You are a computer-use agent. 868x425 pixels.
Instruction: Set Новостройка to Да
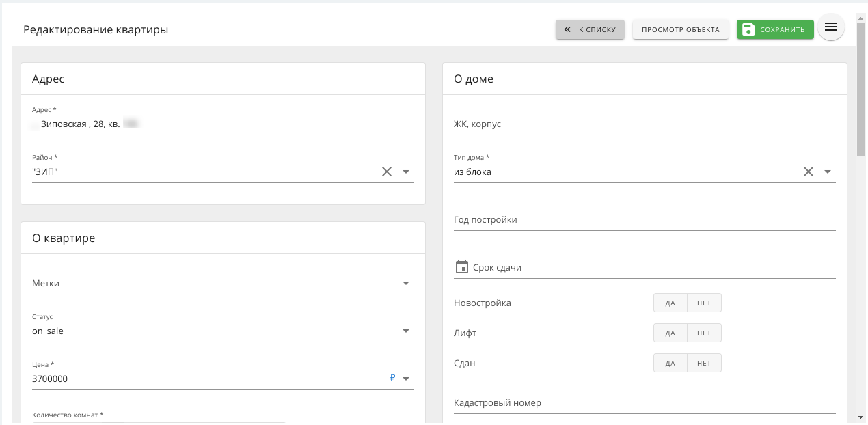(670, 303)
